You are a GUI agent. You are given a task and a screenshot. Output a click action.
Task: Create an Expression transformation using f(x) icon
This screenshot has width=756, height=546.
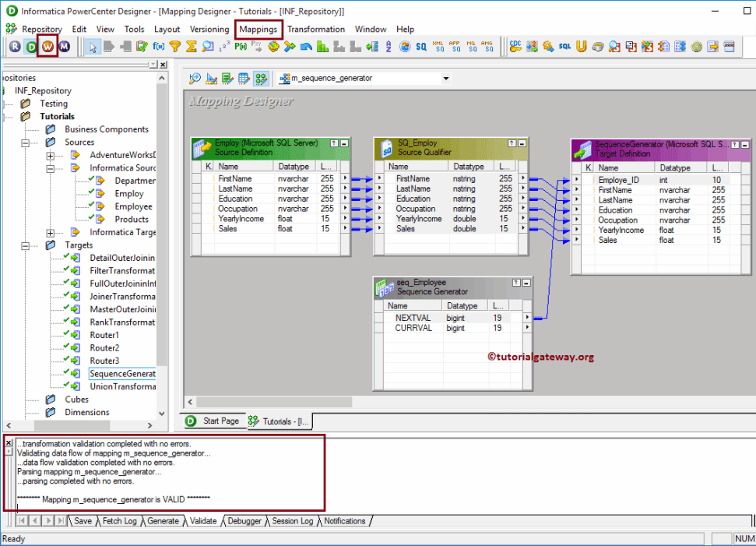[x=157, y=47]
